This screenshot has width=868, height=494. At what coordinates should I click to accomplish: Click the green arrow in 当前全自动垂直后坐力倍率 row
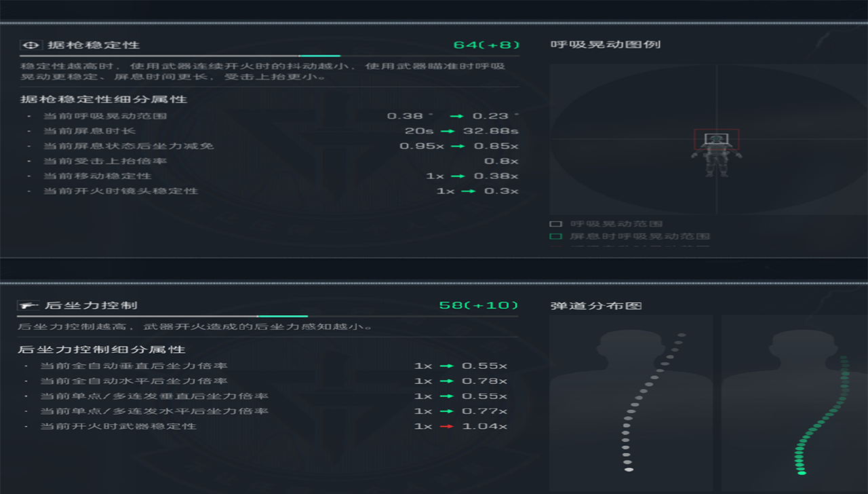pos(446,366)
